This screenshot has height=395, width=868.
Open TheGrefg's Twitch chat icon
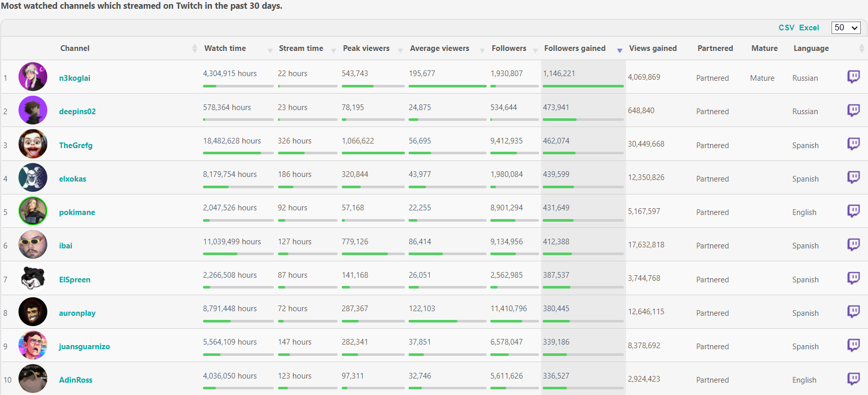(x=853, y=143)
